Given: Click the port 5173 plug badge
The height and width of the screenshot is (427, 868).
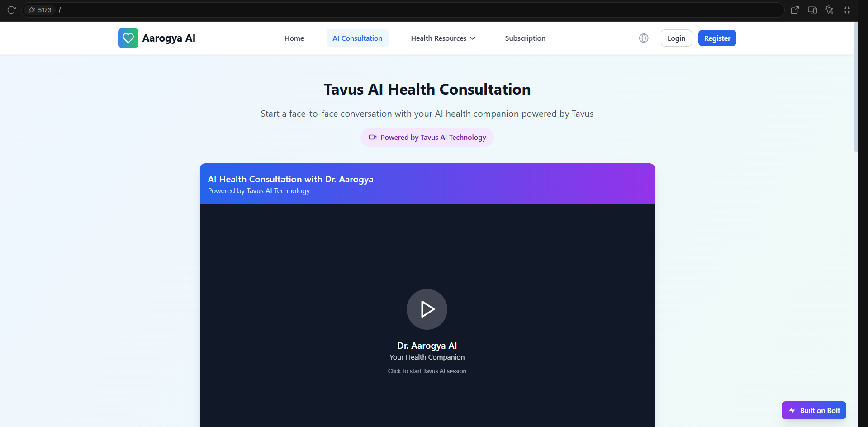Looking at the screenshot, I should (40, 10).
